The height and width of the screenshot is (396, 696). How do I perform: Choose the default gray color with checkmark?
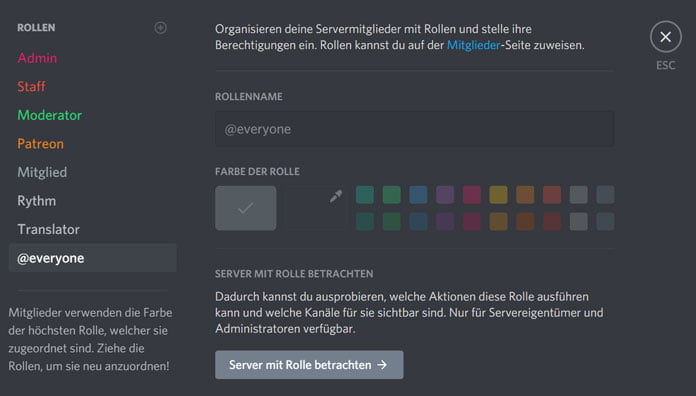tap(245, 208)
